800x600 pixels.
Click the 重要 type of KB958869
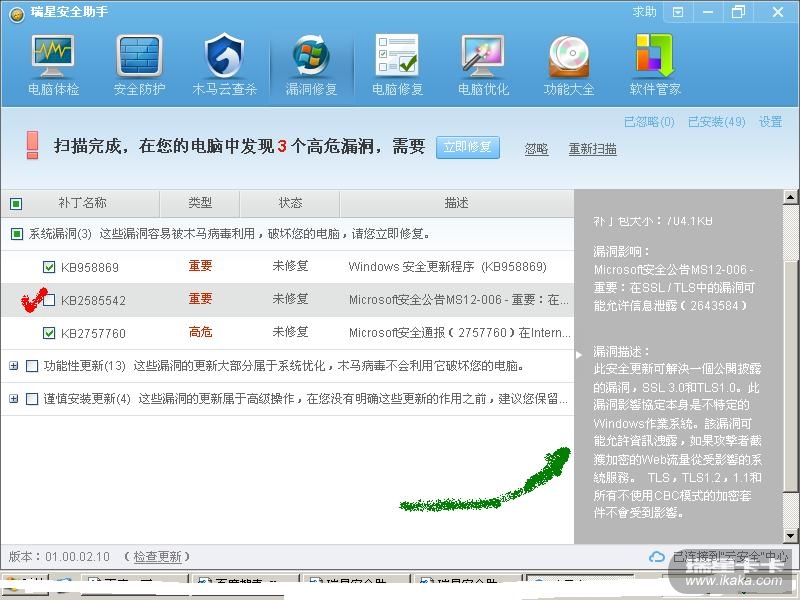coord(200,266)
